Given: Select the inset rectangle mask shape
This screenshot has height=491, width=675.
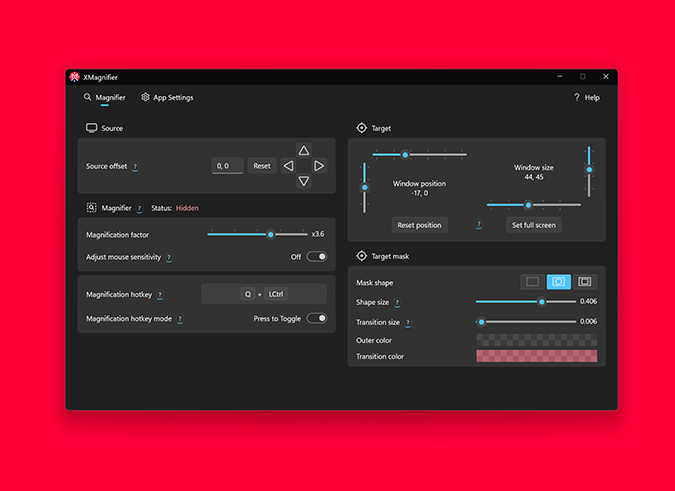Looking at the screenshot, I should pos(585,282).
